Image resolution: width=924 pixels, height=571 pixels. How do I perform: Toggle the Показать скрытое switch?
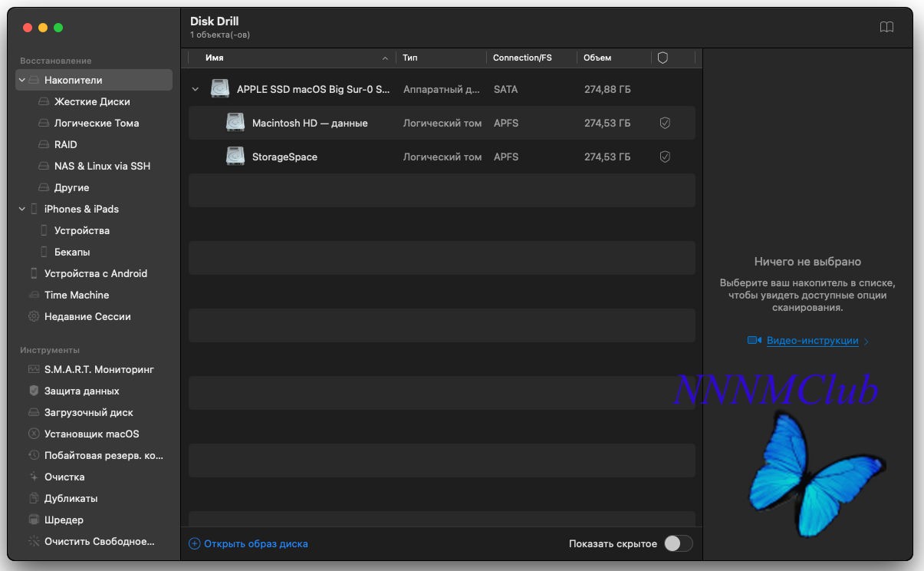coord(678,543)
